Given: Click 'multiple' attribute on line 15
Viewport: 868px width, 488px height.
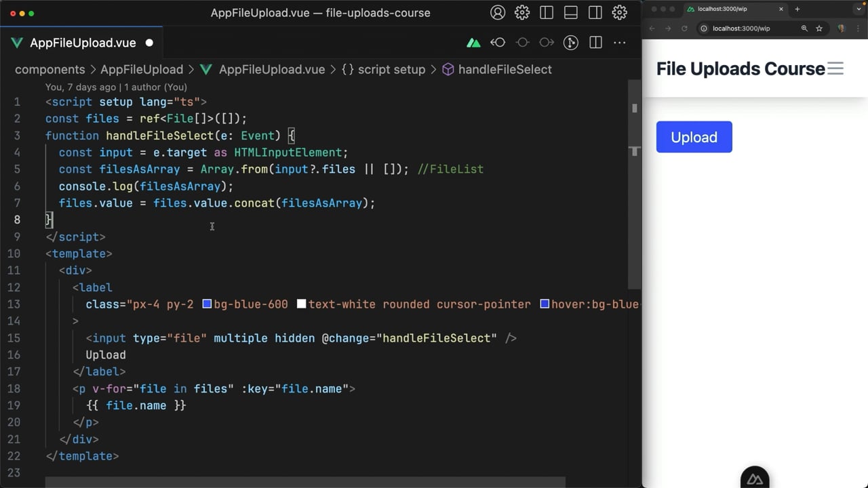Looking at the screenshot, I should (x=241, y=338).
